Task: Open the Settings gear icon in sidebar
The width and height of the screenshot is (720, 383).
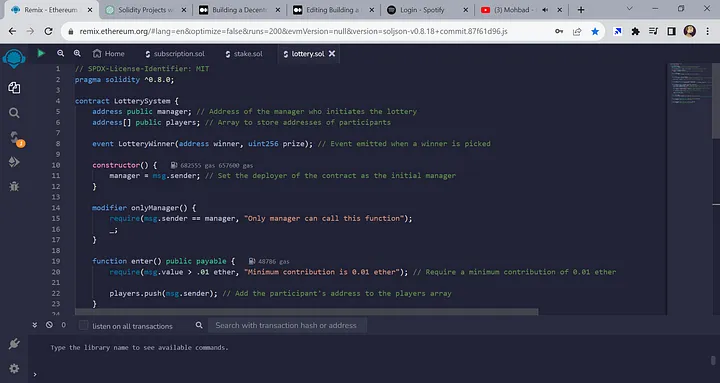Action: tap(14, 368)
